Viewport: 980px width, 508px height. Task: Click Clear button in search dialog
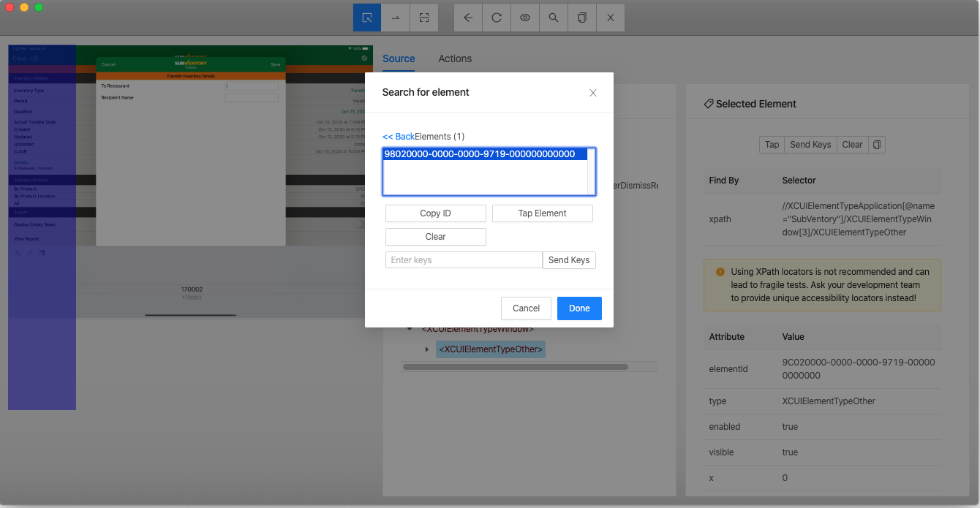tap(436, 237)
